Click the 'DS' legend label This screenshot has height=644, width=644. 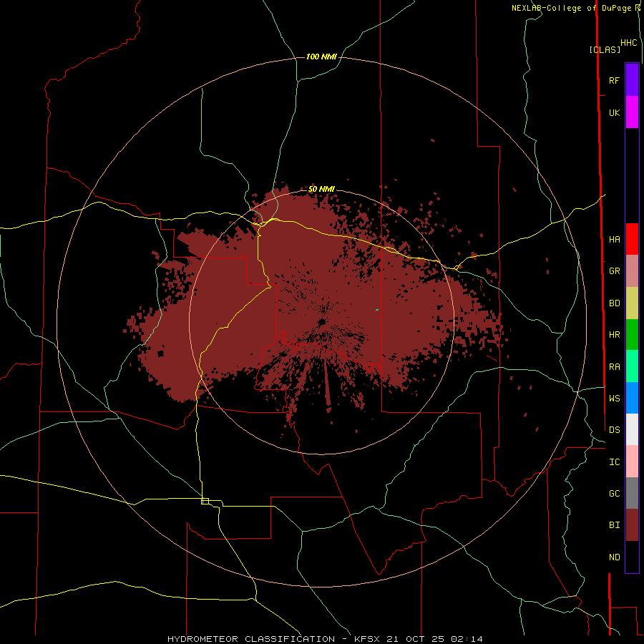614,430
